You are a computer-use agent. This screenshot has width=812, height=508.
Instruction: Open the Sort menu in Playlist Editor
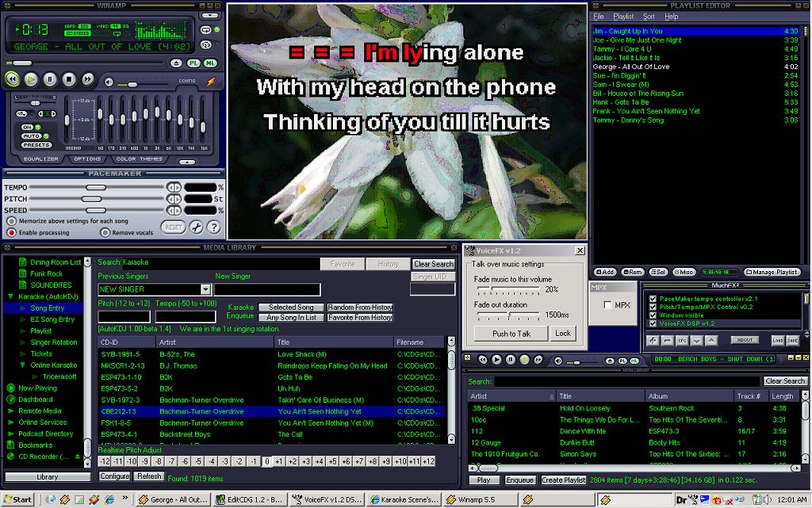649,17
